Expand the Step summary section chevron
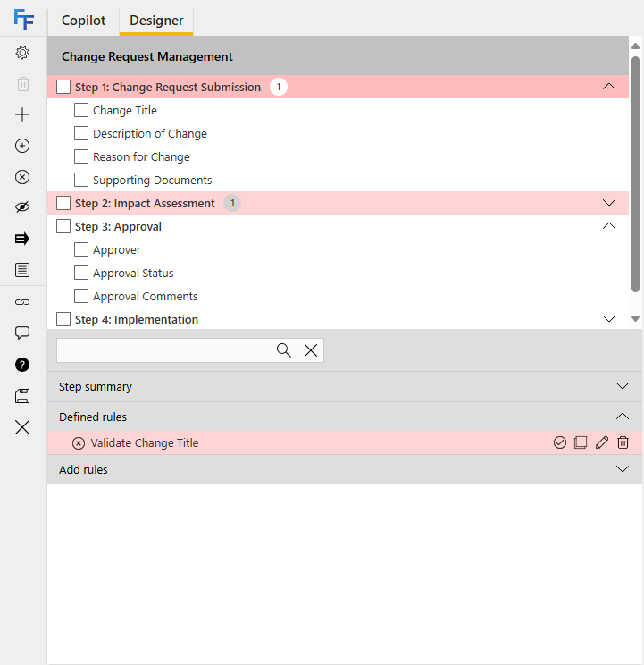 click(623, 386)
